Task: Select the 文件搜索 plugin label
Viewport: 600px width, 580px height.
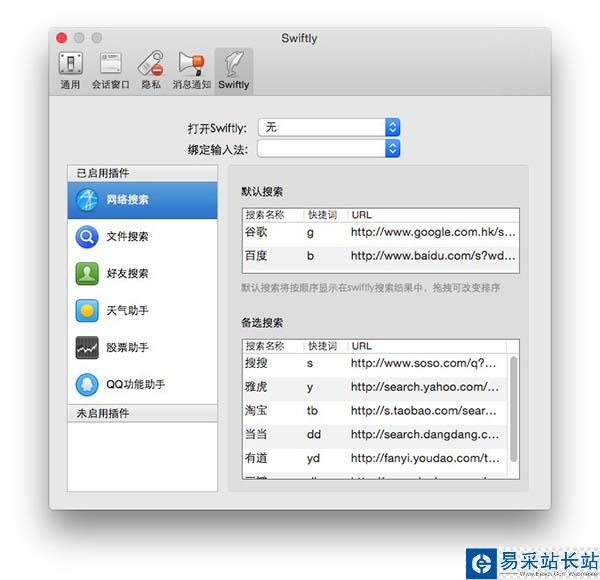Action: [x=127, y=237]
